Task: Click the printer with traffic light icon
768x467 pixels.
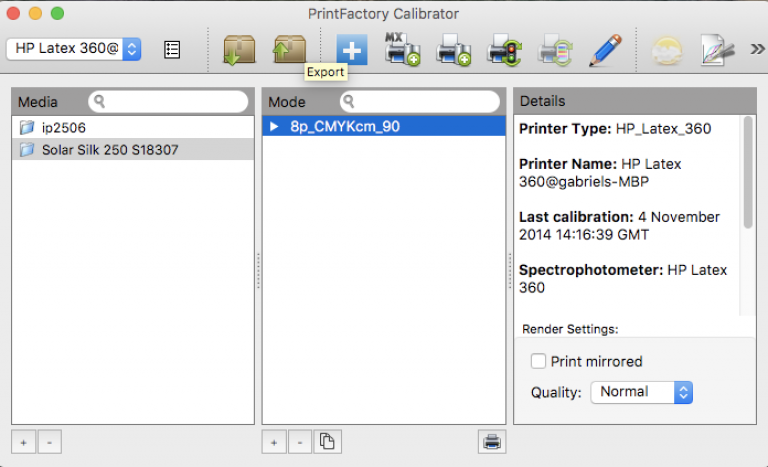Action: click(x=504, y=49)
